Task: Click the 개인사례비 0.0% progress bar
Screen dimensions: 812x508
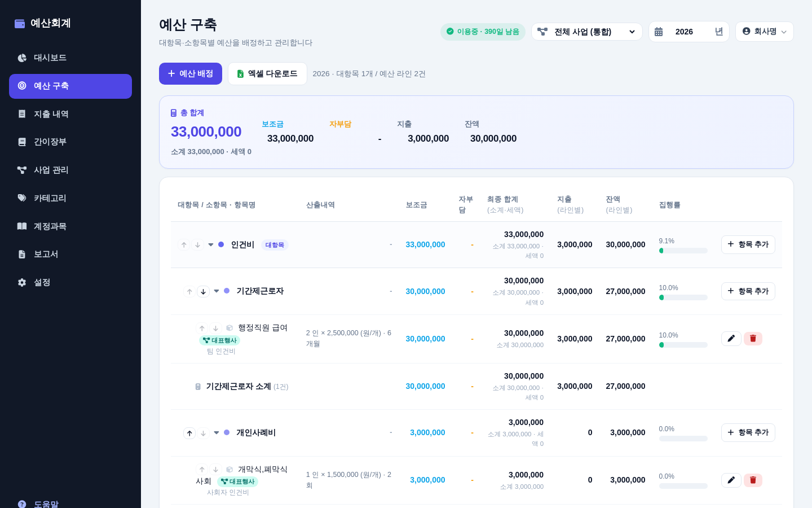Action: click(683, 439)
